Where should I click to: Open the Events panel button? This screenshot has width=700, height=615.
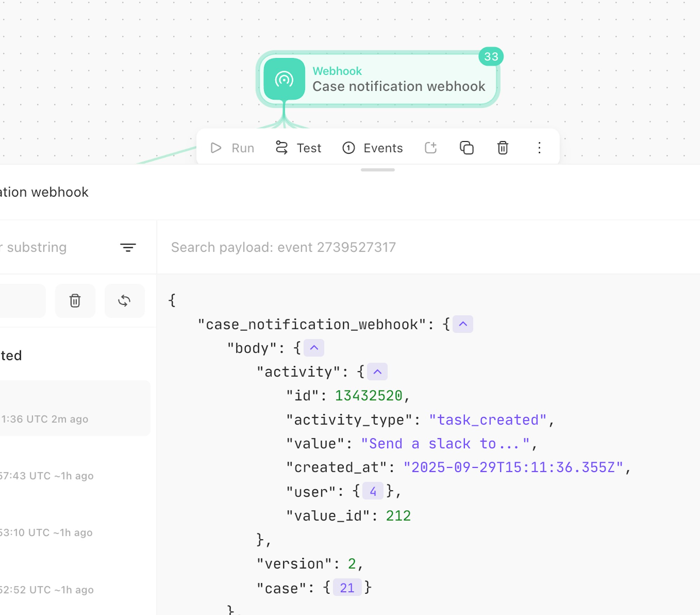click(372, 148)
